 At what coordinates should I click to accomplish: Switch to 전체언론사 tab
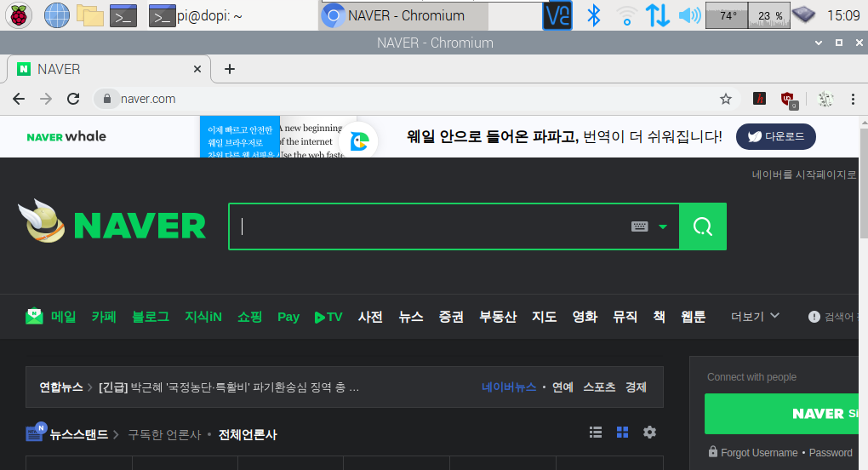(x=248, y=434)
